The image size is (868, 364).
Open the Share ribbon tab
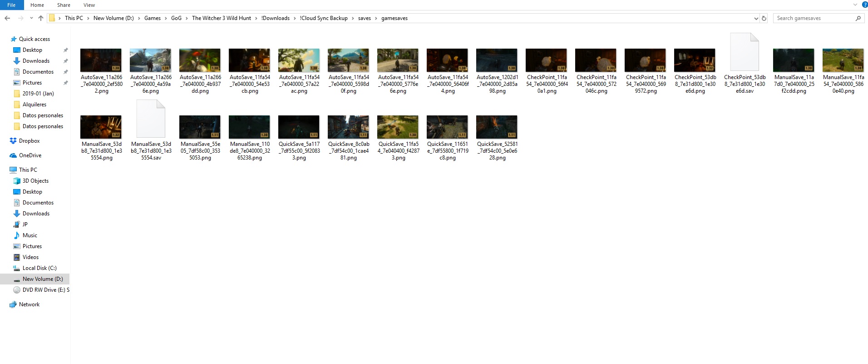pyautogui.click(x=64, y=5)
